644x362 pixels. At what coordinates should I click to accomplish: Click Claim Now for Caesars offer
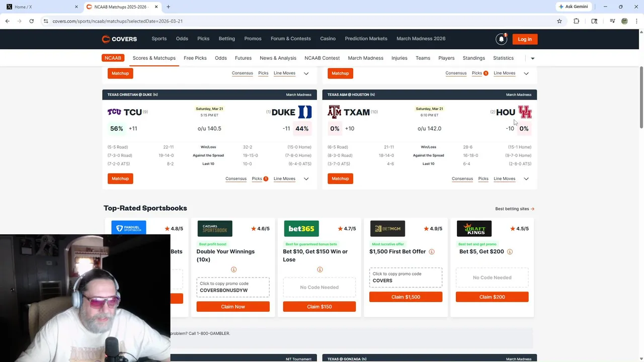coord(233,307)
